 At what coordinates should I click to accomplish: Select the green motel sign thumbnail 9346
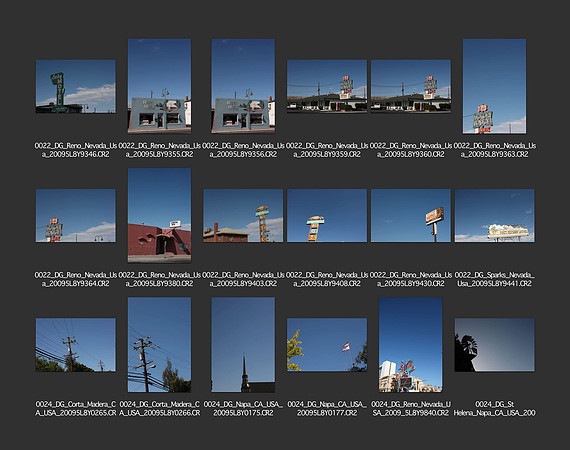point(76,87)
